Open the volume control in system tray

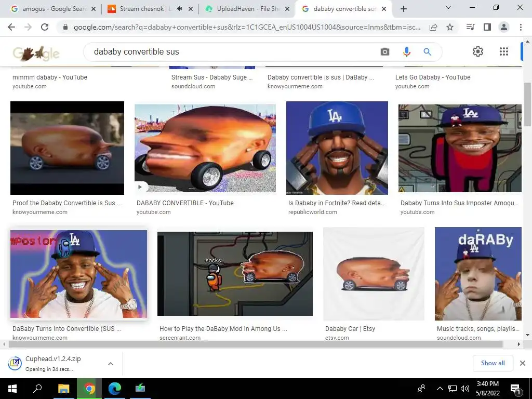pyautogui.click(x=465, y=389)
